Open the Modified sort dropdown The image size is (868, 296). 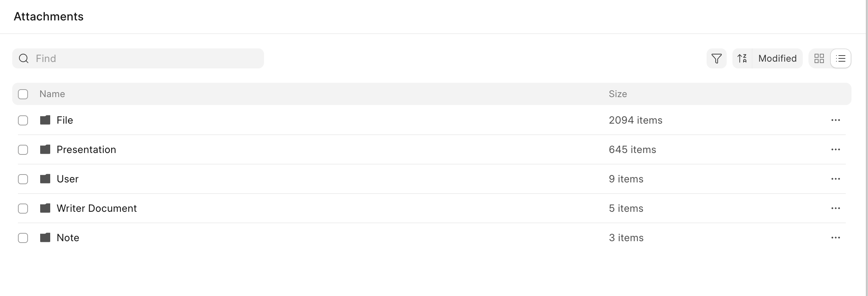tap(777, 58)
